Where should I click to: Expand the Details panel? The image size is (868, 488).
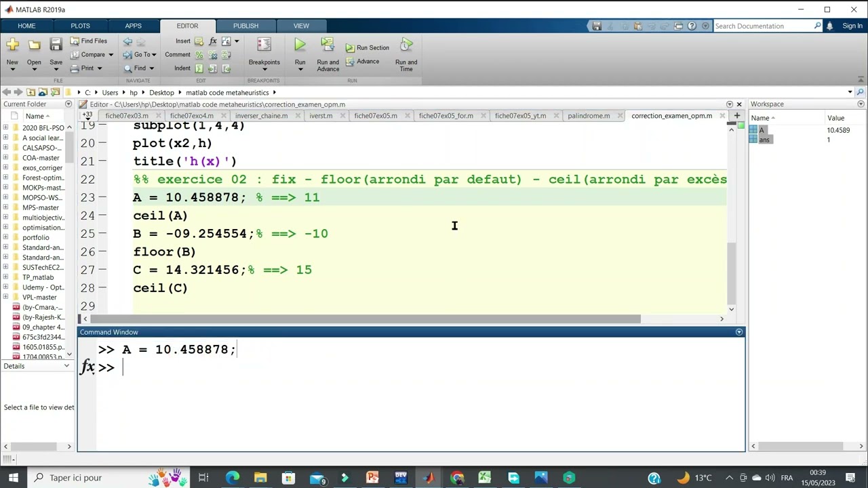pos(66,366)
